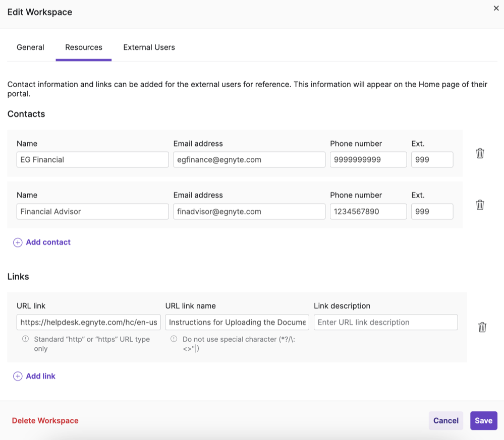Image resolution: width=504 pixels, height=440 pixels.
Task: Switch to the General tab
Action: point(31,47)
